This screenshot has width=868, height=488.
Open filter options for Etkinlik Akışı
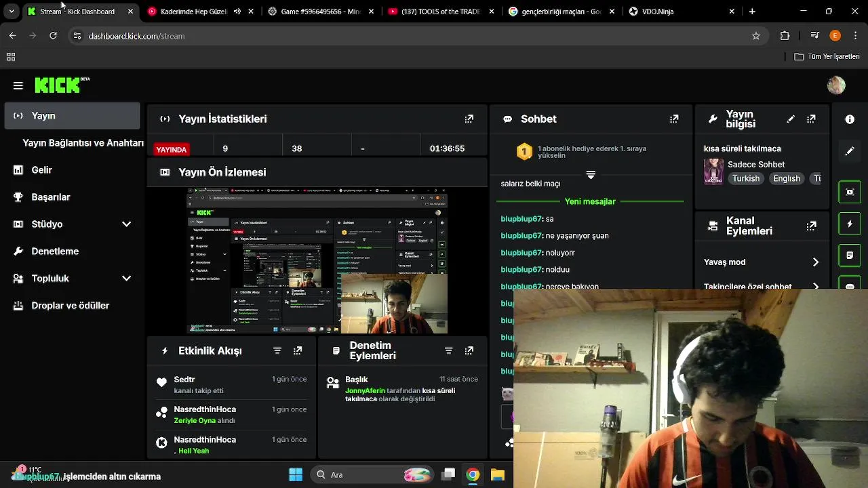pos(277,350)
